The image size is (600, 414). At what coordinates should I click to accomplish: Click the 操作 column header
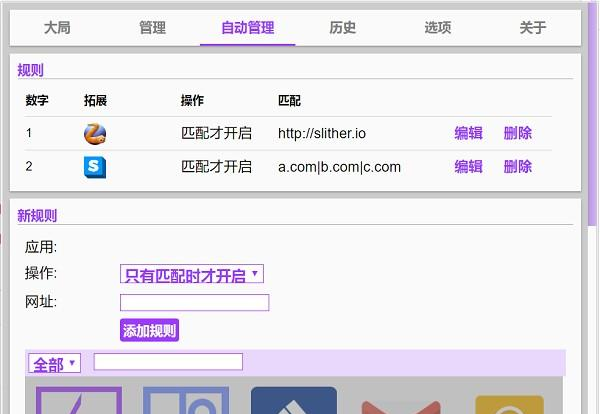click(192, 100)
